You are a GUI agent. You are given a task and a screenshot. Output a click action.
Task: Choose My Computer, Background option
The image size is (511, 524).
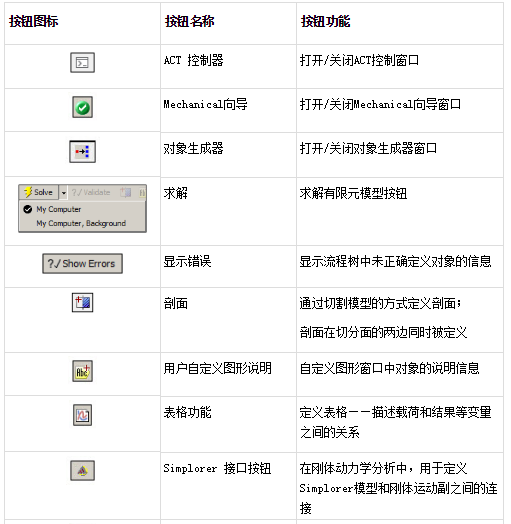(x=81, y=223)
